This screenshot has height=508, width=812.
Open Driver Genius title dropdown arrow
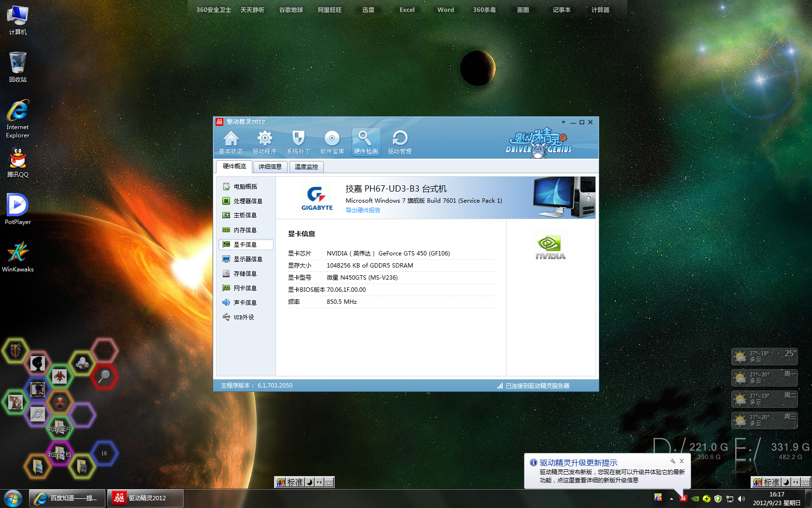[x=563, y=122]
